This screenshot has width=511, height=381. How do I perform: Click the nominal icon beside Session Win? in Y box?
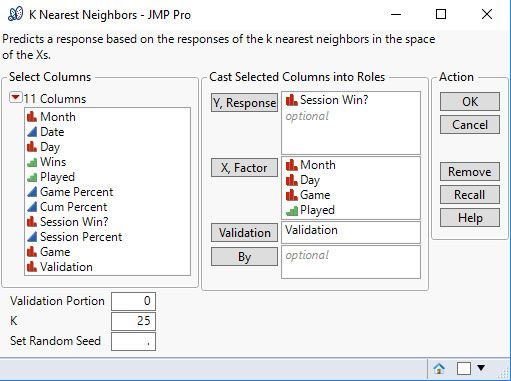pos(292,100)
